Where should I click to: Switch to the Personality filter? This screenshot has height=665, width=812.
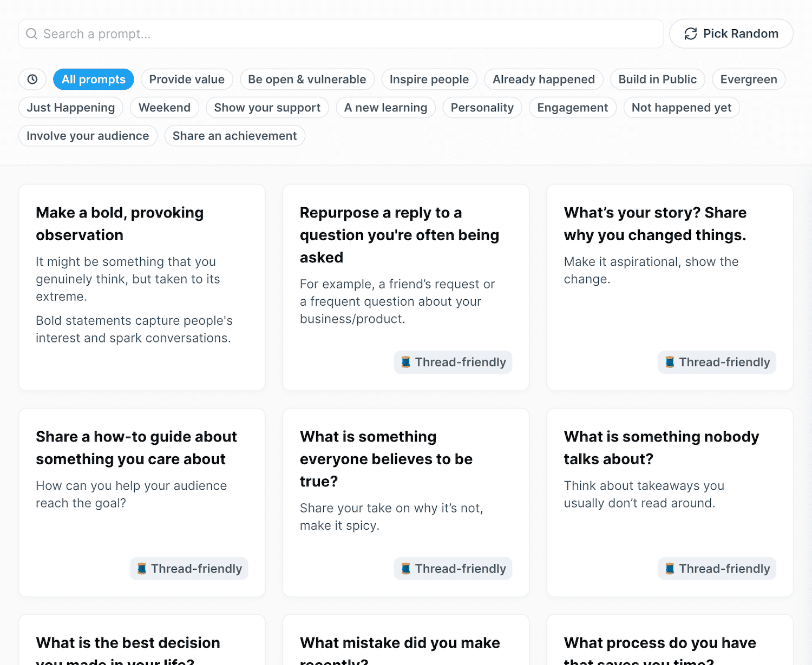(x=482, y=107)
